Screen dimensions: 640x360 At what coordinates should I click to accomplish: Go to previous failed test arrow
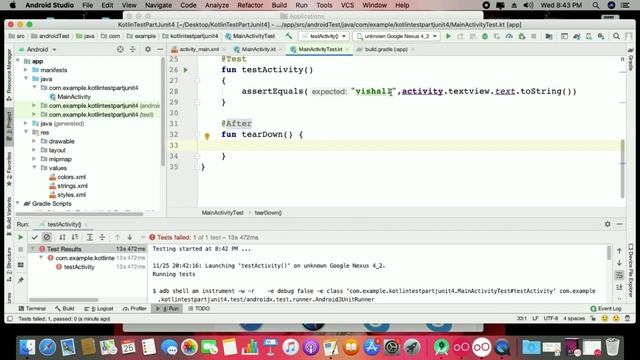(x=118, y=237)
